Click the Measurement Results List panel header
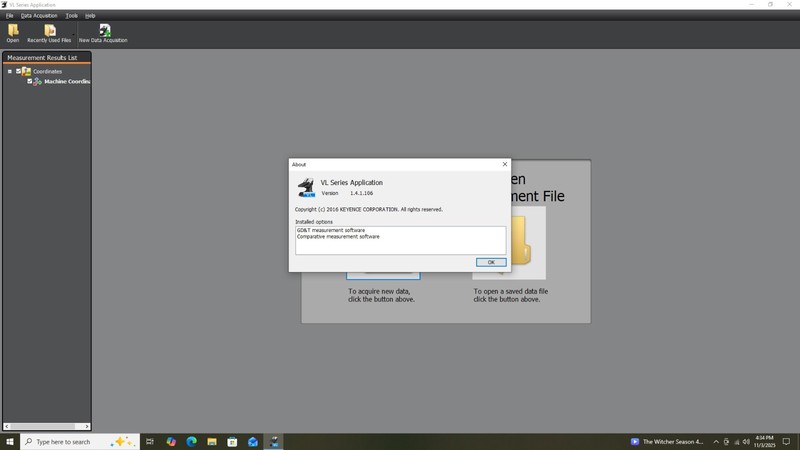The image size is (800, 450). point(47,58)
